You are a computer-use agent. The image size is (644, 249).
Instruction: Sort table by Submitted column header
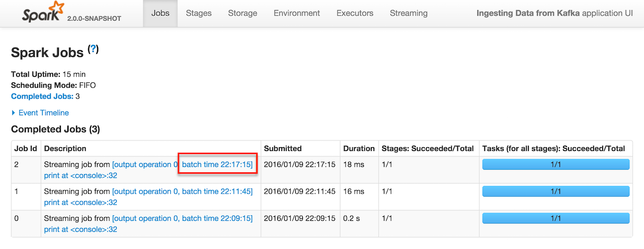(283, 148)
